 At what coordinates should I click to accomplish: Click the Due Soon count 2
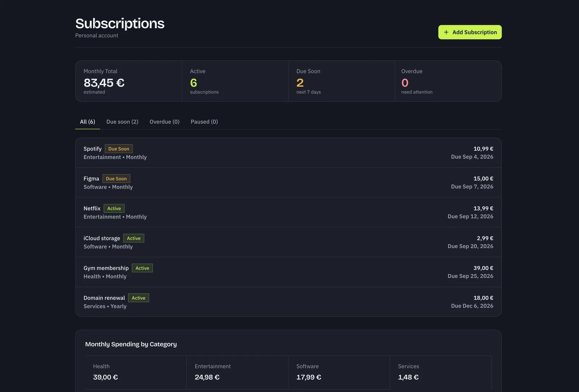pos(300,83)
